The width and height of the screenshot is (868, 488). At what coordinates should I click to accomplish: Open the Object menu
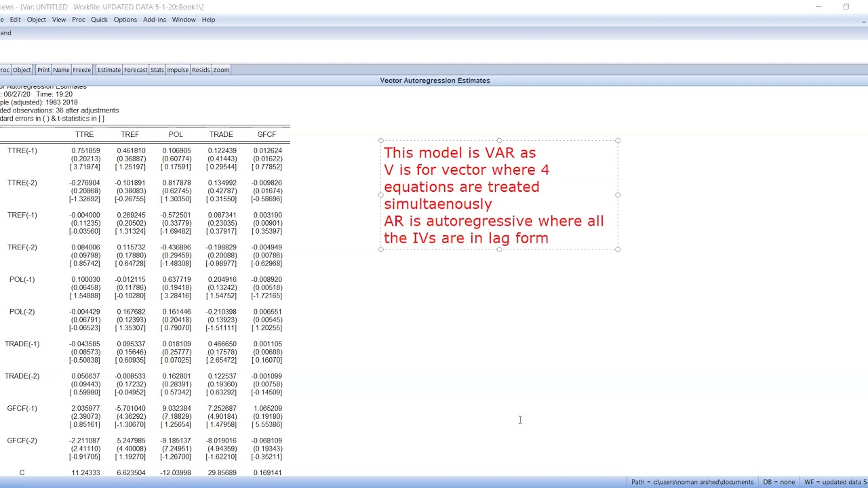tap(37, 20)
